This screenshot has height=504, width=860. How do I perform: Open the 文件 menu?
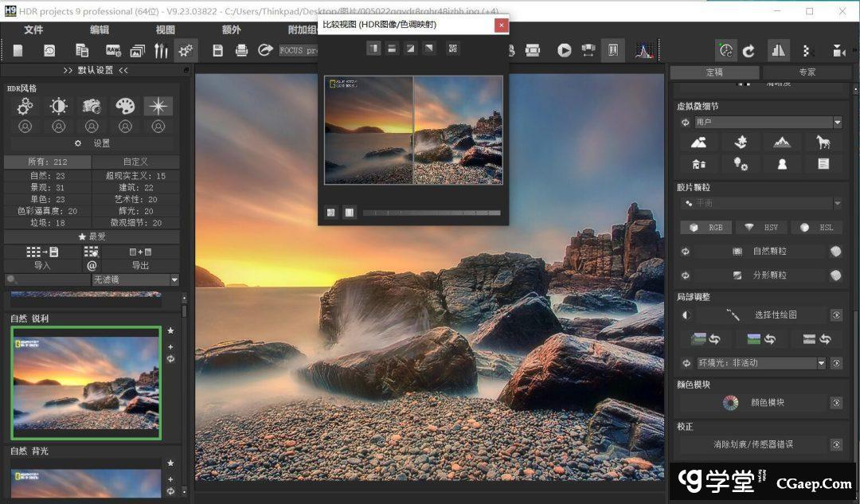(33, 29)
